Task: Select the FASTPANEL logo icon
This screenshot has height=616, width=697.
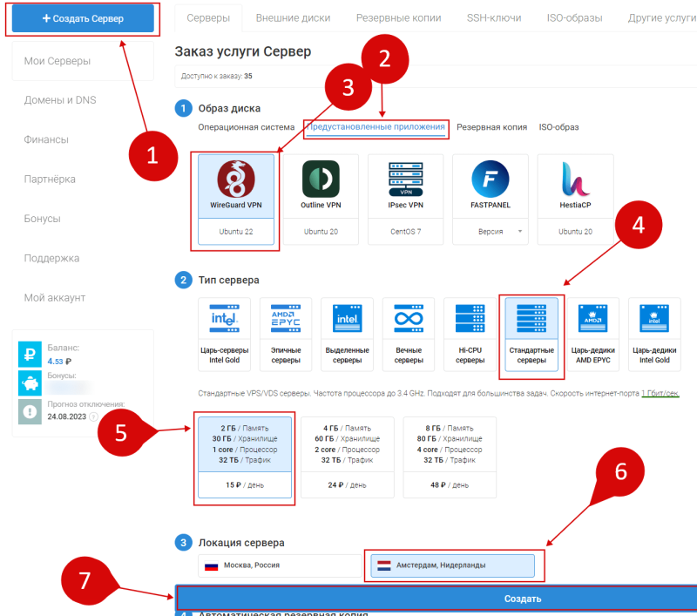Action: pyautogui.click(x=491, y=179)
